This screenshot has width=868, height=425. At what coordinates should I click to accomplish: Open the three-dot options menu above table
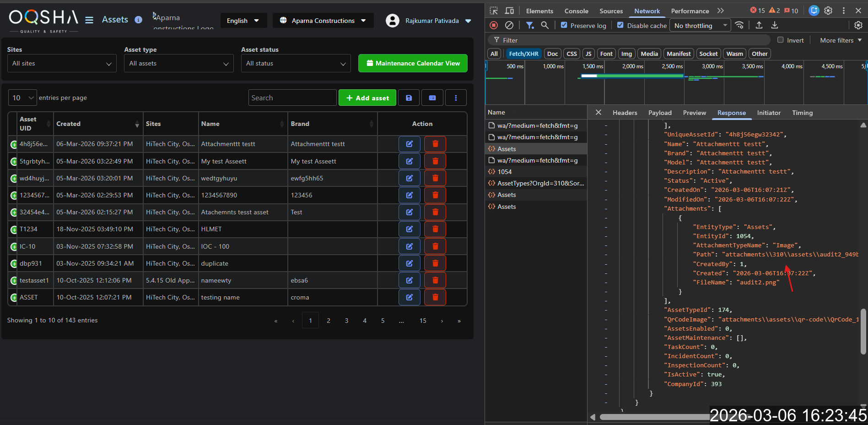click(455, 98)
